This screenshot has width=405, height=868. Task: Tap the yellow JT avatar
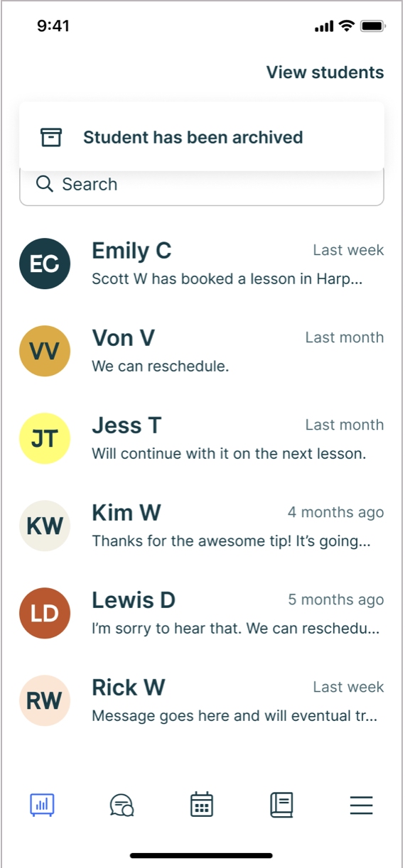point(45,438)
